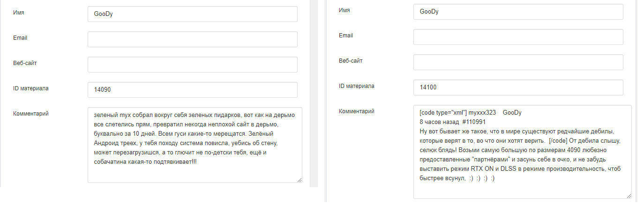The width and height of the screenshot is (644, 204).
Task: Select the Веб-сайт input in the 14100 form
Action: [518, 62]
